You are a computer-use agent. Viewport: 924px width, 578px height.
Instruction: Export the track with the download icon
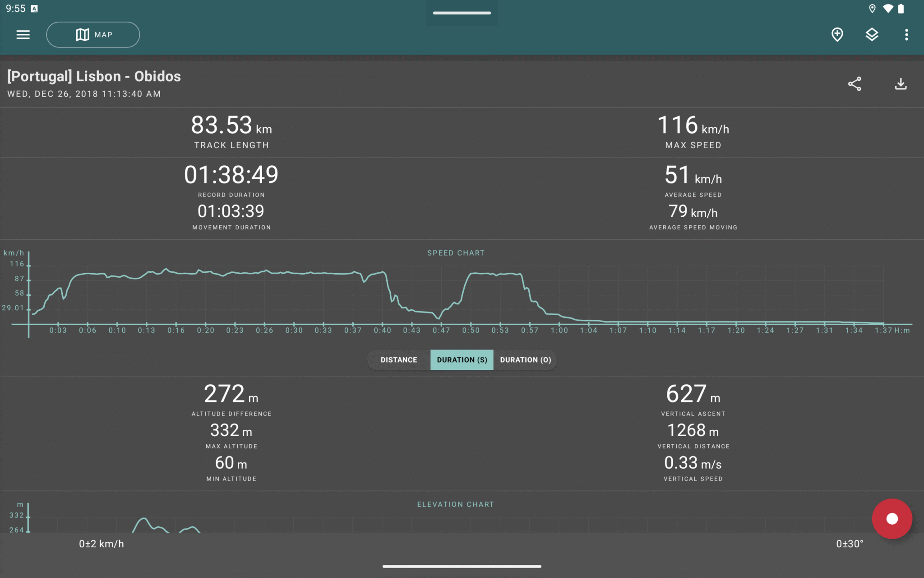901,84
